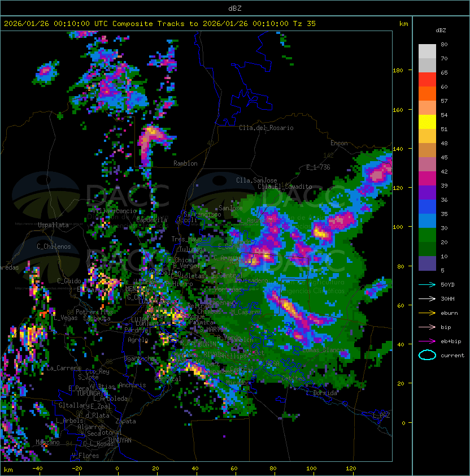Click the 'C_Guido' place label
Viewport: 470px width, 476px height.
(x=69, y=281)
